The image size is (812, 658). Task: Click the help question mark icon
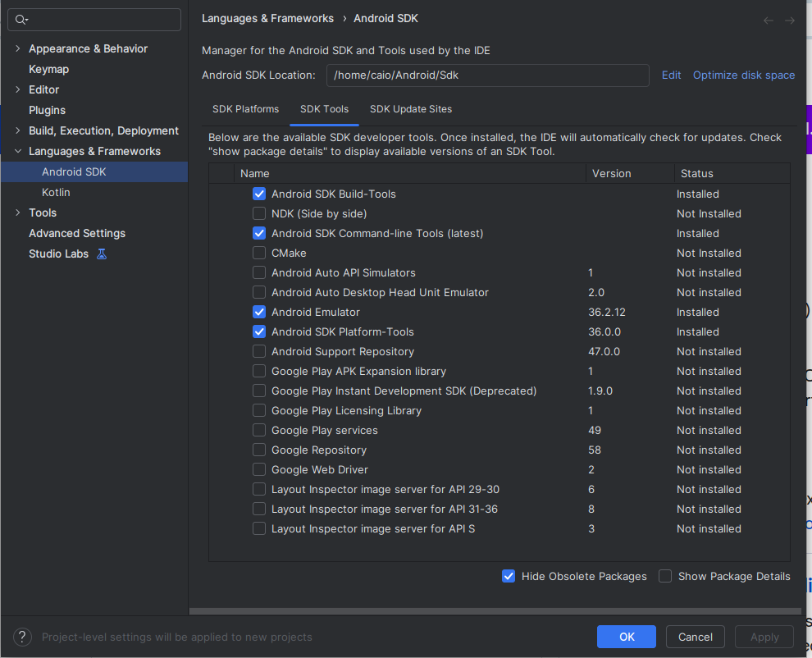(x=22, y=637)
